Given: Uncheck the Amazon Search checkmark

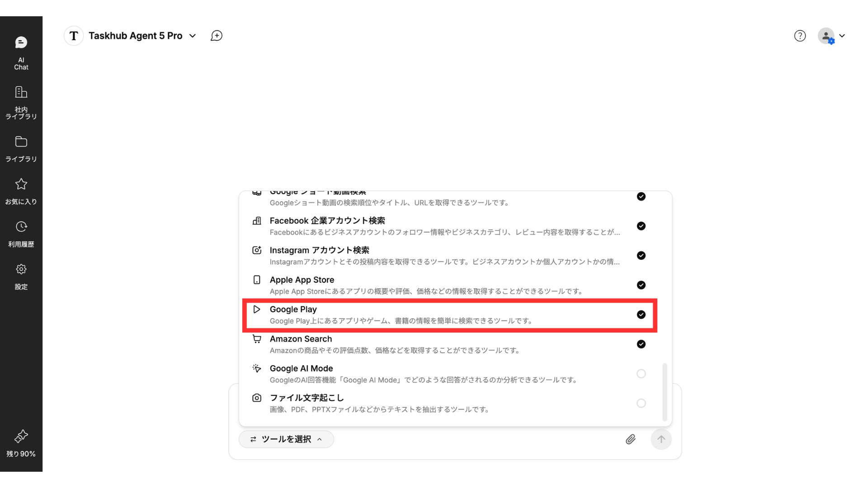Looking at the screenshot, I should click(641, 344).
